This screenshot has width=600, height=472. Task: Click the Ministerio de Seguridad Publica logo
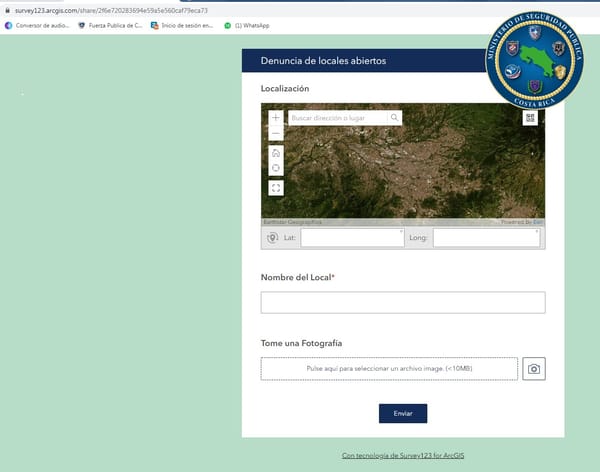click(534, 59)
